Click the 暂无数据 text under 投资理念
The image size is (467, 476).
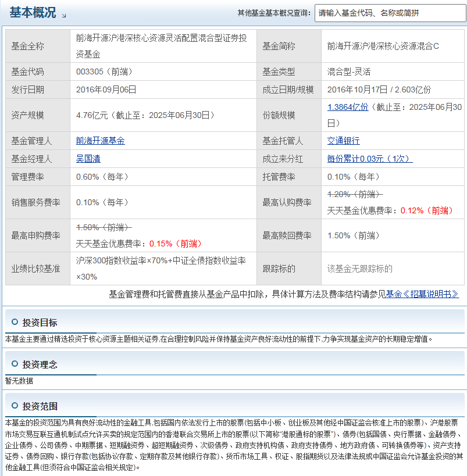(x=19, y=381)
